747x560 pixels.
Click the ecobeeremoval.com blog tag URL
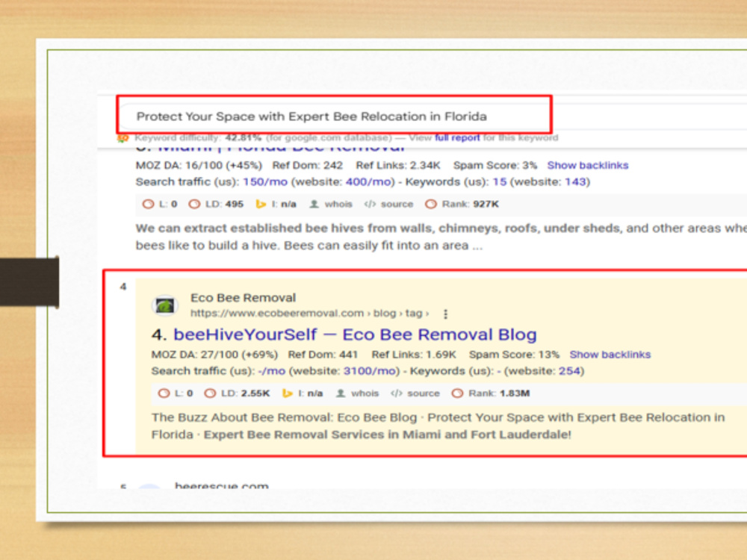click(x=310, y=314)
